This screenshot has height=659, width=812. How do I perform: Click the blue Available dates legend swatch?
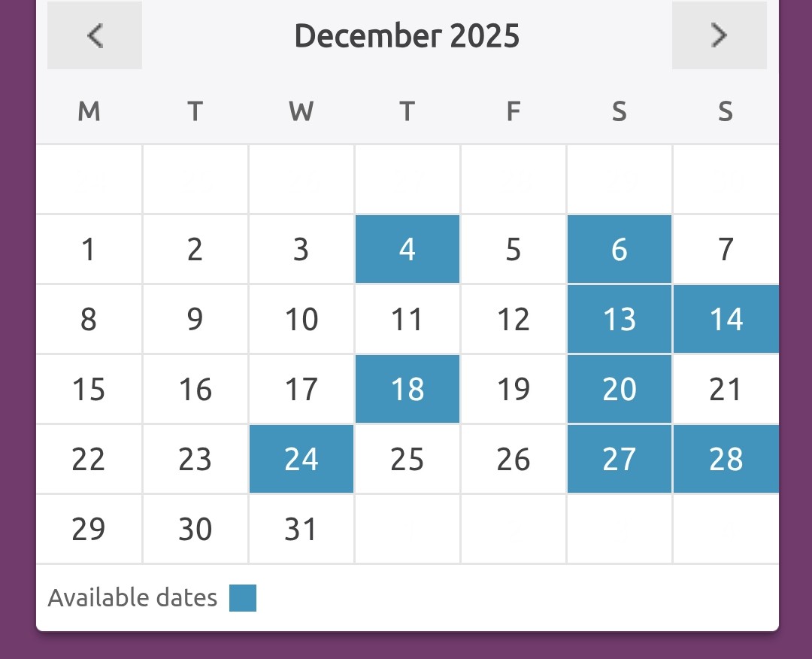pos(243,598)
